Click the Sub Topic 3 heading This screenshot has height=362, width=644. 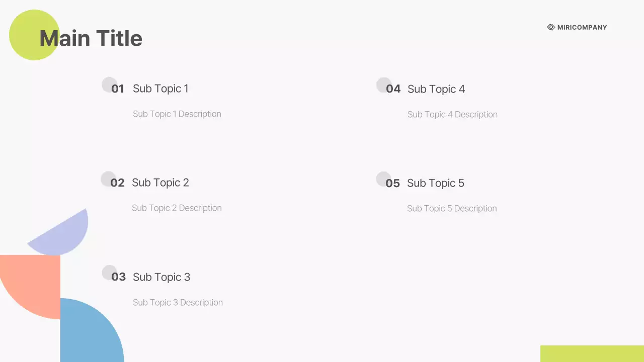click(161, 277)
